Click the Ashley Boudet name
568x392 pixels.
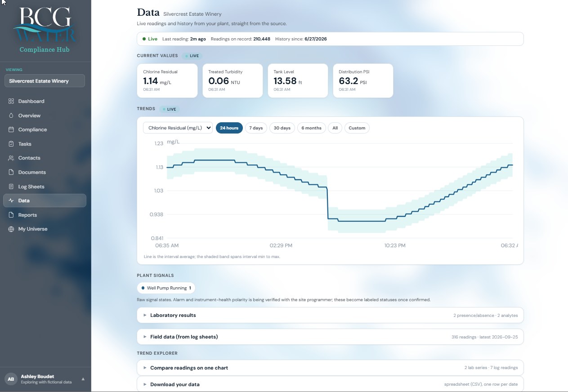tap(37, 376)
